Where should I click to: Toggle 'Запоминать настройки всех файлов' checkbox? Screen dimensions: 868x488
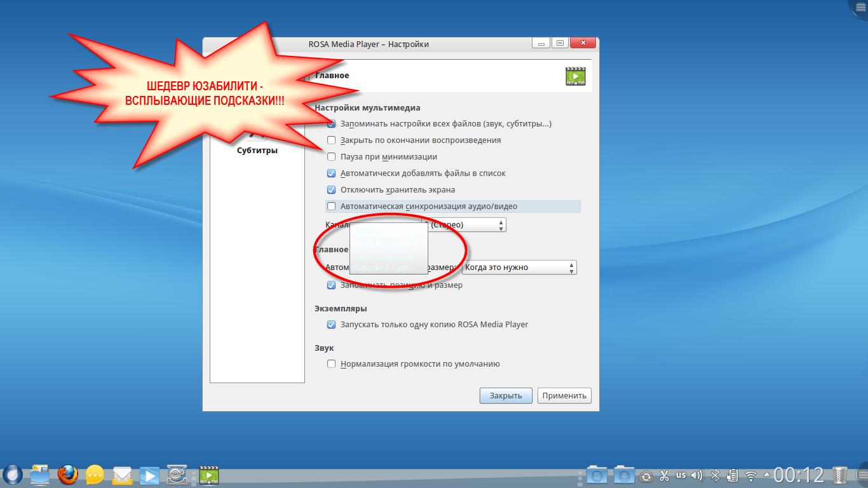[331, 124]
